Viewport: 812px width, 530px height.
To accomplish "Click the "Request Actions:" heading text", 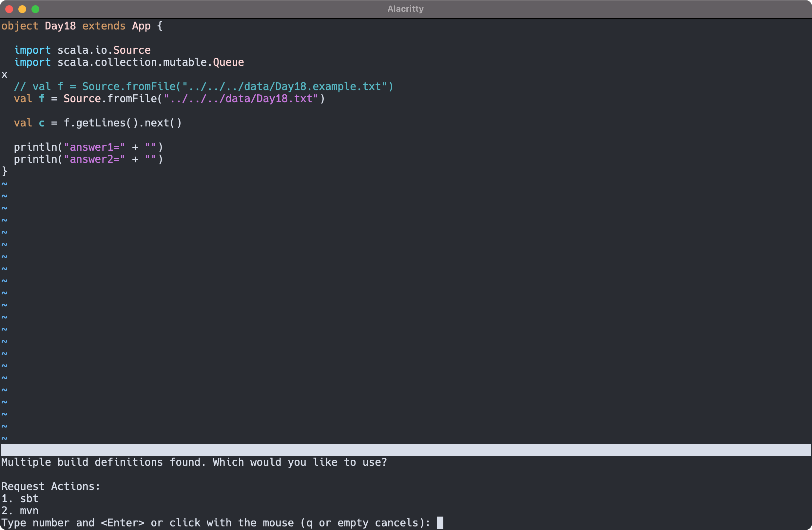I will click(51, 486).
